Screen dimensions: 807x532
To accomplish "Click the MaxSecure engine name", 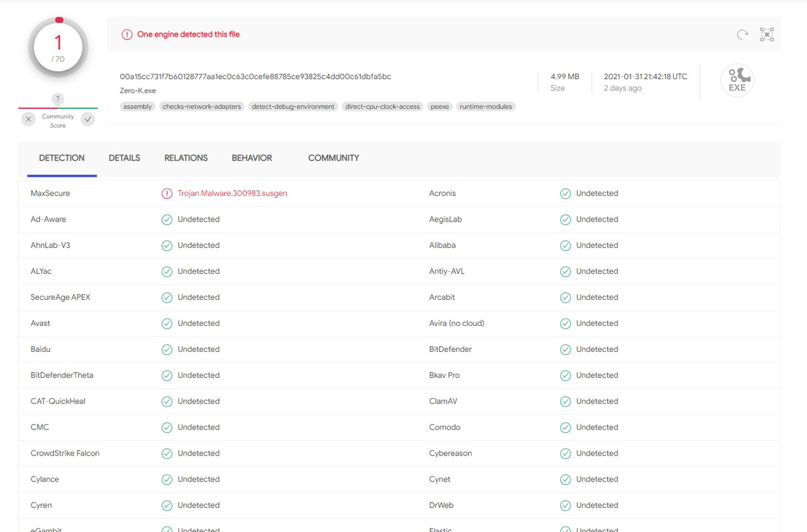I will 50,194.
